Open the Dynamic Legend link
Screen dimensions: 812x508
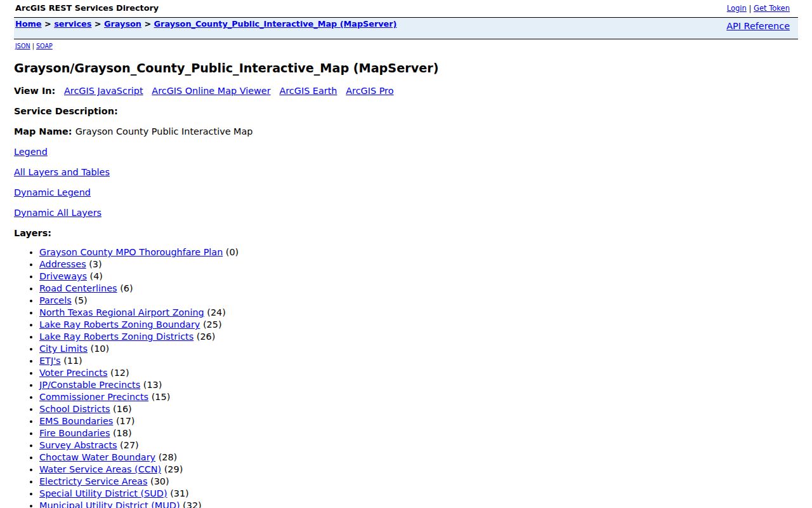coord(52,192)
